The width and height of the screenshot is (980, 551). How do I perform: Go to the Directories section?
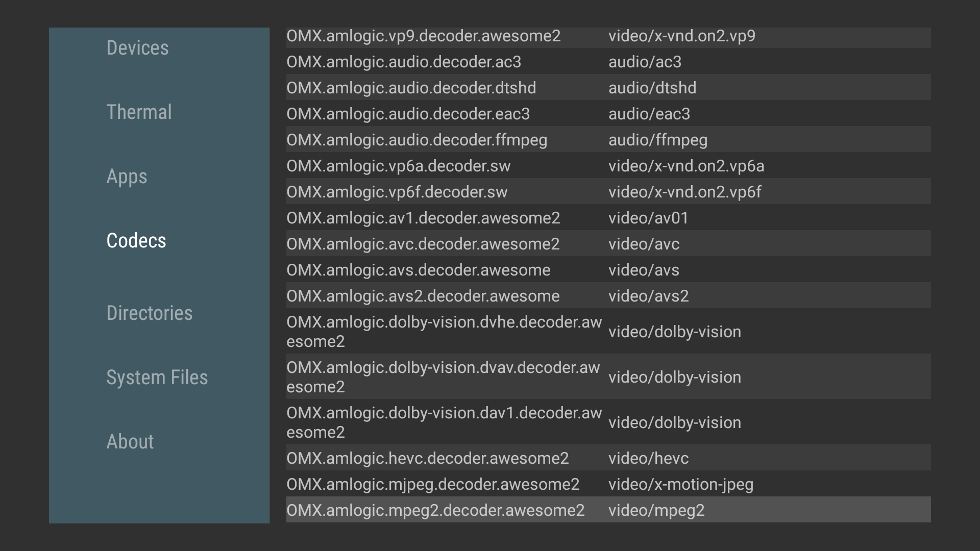pyautogui.click(x=149, y=313)
